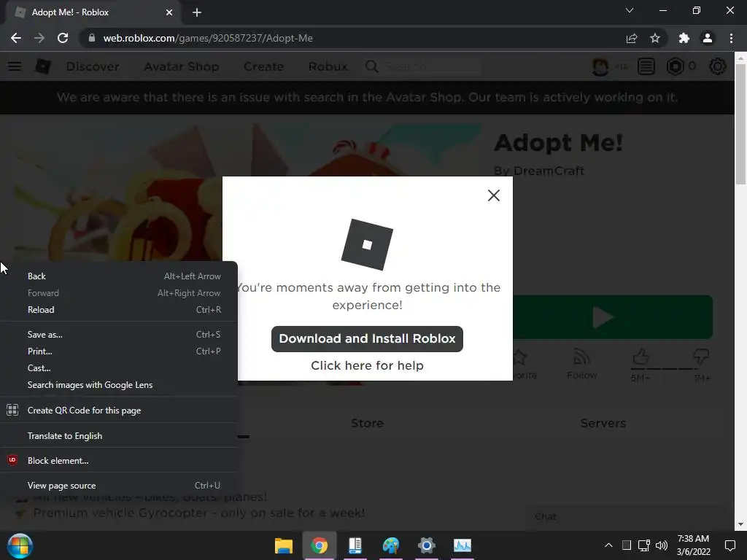Select uBlock Block element... entry
747x560 pixels.
point(119,461)
